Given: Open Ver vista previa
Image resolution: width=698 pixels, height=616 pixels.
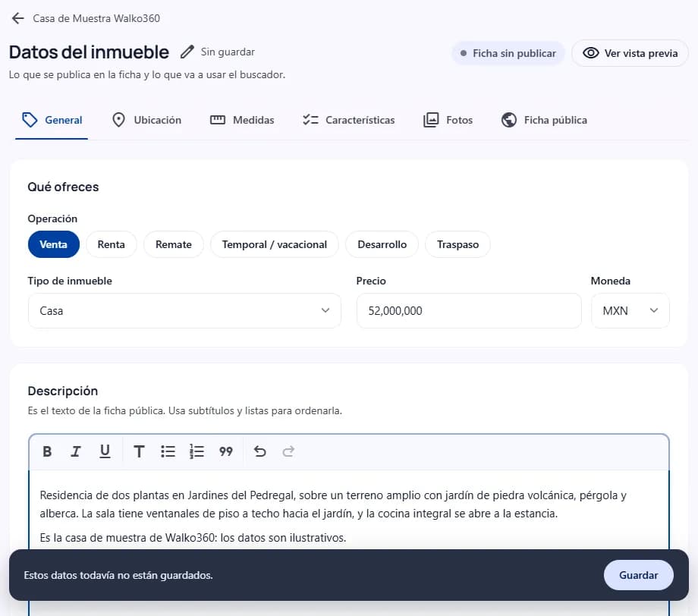Looking at the screenshot, I should click(630, 53).
